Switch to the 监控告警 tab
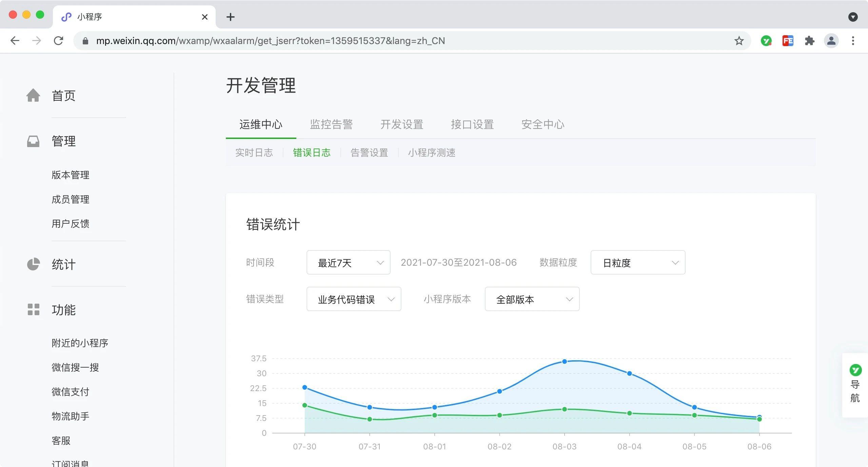This screenshot has height=467, width=868. (331, 124)
